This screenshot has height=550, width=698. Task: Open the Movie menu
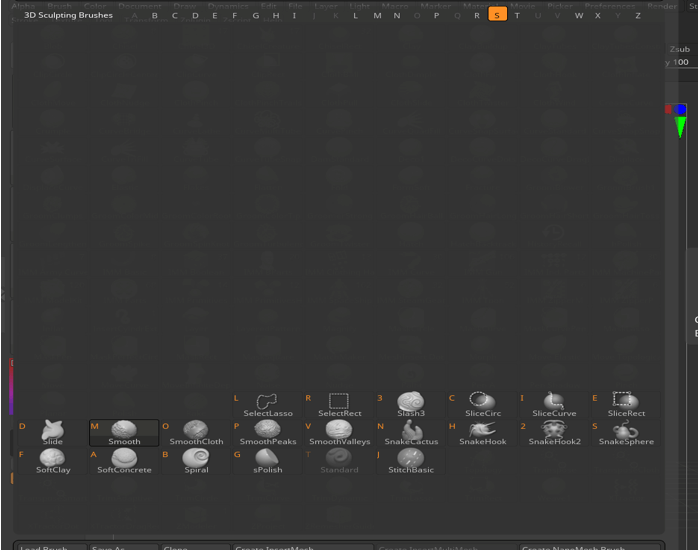(523, 6)
